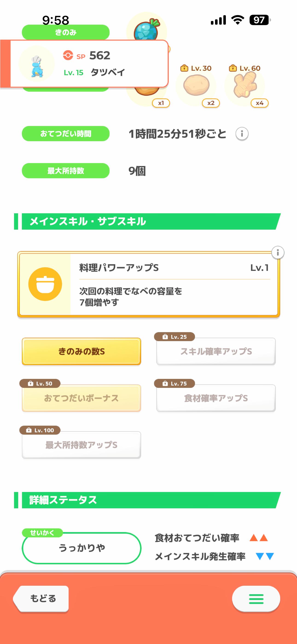Tap the locked 食材確率アップS sub skill
This screenshot has width=297, height=644.
coord(216,398)
